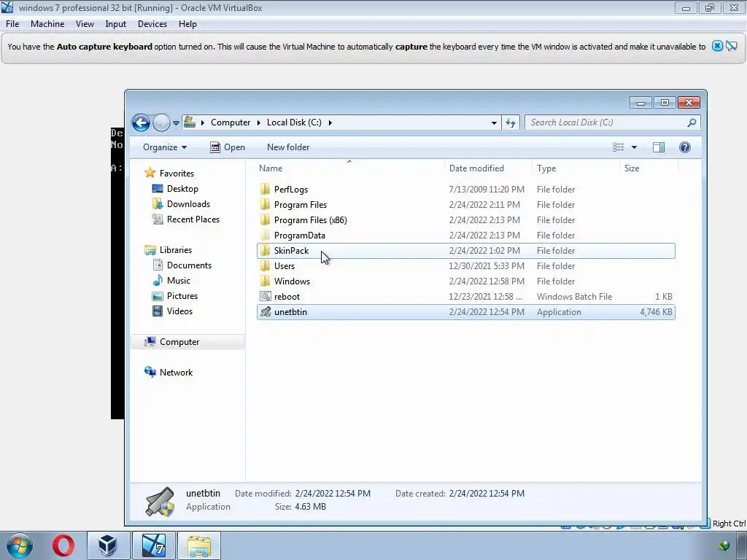747x560 pixels.
Task: Click Right Ctrl host key indicator
Action: 729,524
